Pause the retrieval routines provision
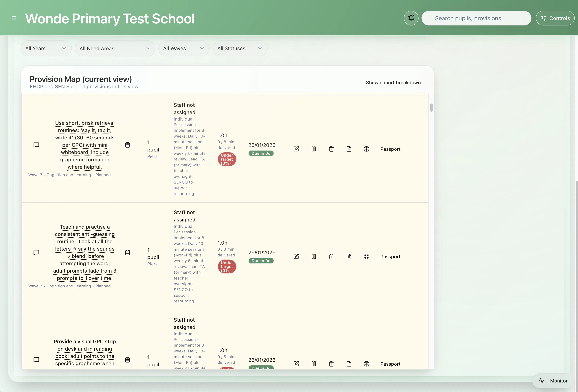Viewport: 578px width, 392px height. 314,149
